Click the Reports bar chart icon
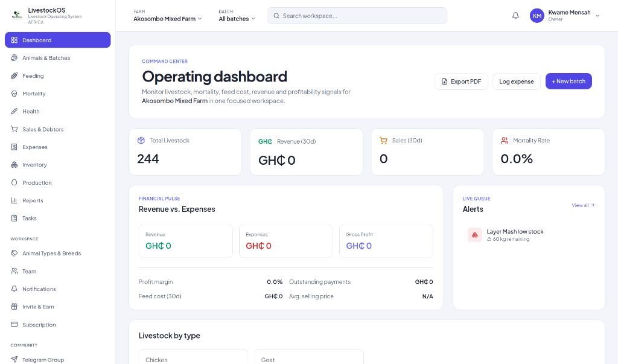The height and width of the screenshot is (364, 618). (x=14, y=200)
